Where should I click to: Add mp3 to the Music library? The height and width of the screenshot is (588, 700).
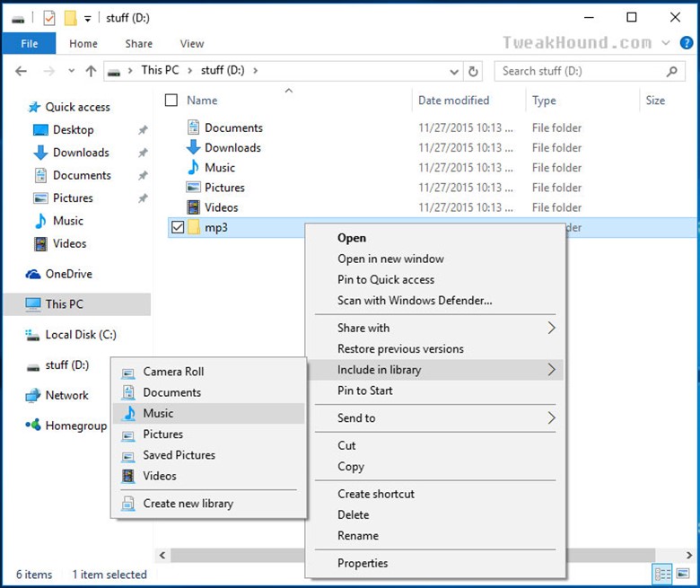[208, 414]
